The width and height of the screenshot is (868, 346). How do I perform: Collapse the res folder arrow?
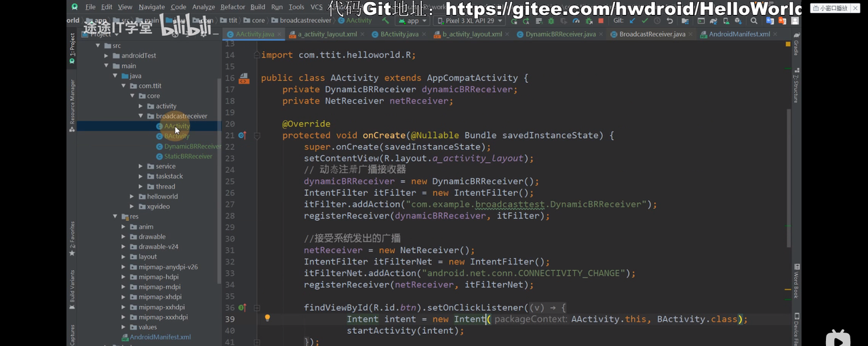pos(115,216)
